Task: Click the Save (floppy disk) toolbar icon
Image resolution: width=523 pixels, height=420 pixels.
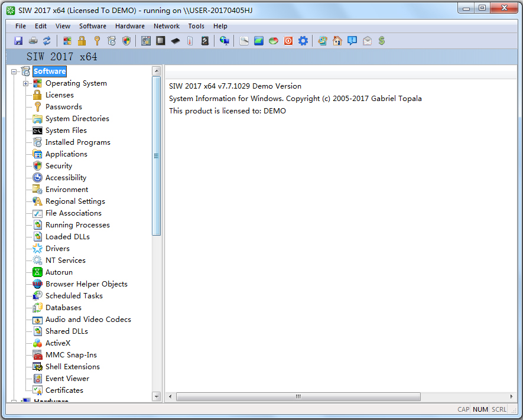Action: pyautogui.click(x=18, y=41)
